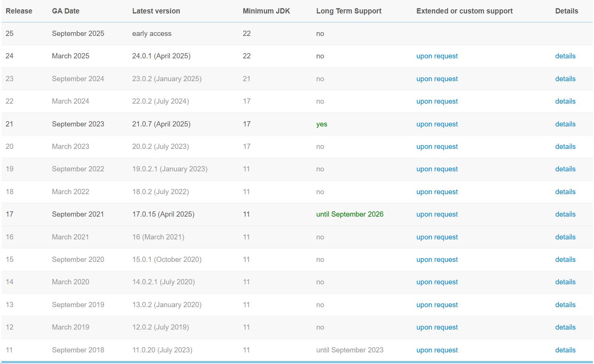Open details for release 11
This screenshot has height=364, width=594.
[x=565, y=350]
